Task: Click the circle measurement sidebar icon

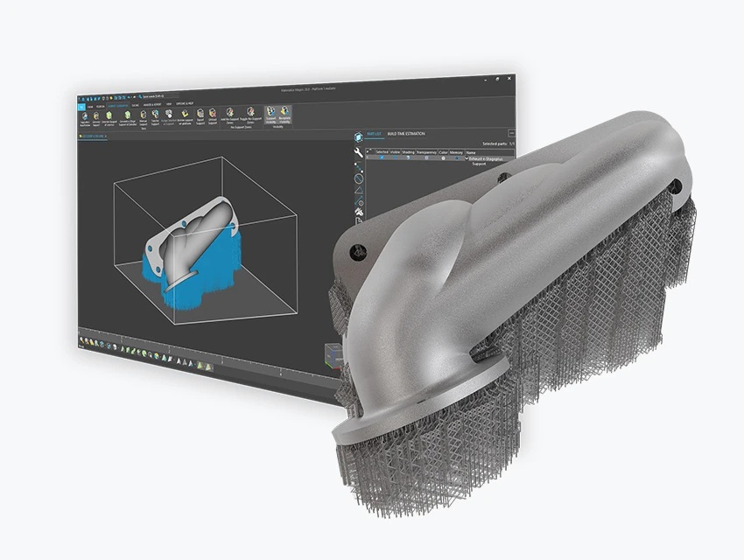Action: pyautogui.click(x=358, y=179)
